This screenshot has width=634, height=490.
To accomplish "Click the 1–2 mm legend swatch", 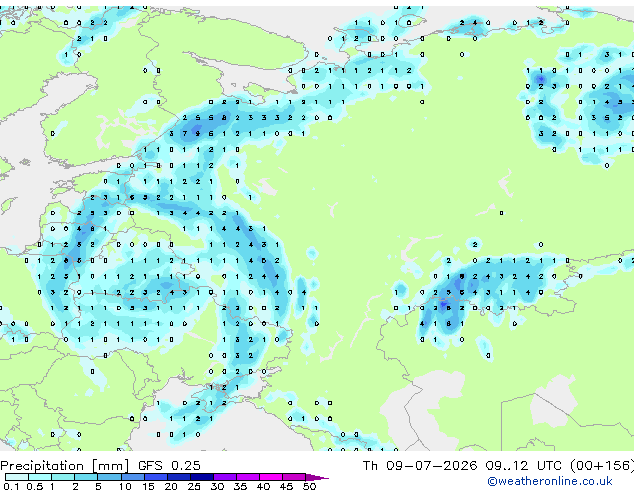I will (63, 477).
